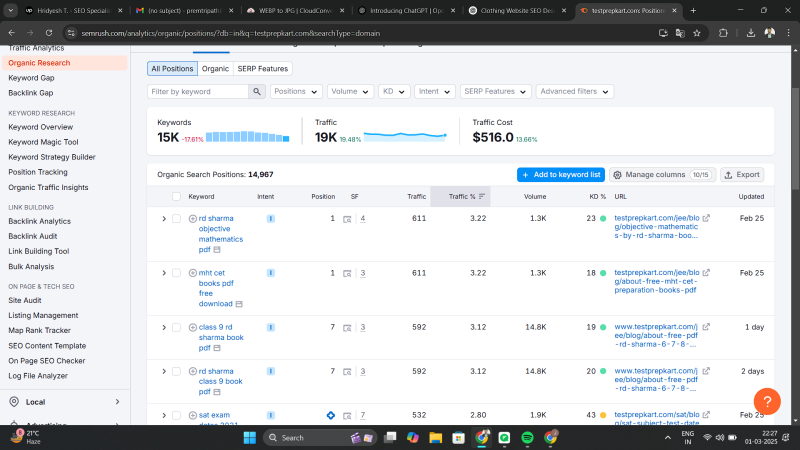The height and width of the screenshot is (450, 800).
Task: Click SERP features icon in first row
Action: click(x=347, y=218)
